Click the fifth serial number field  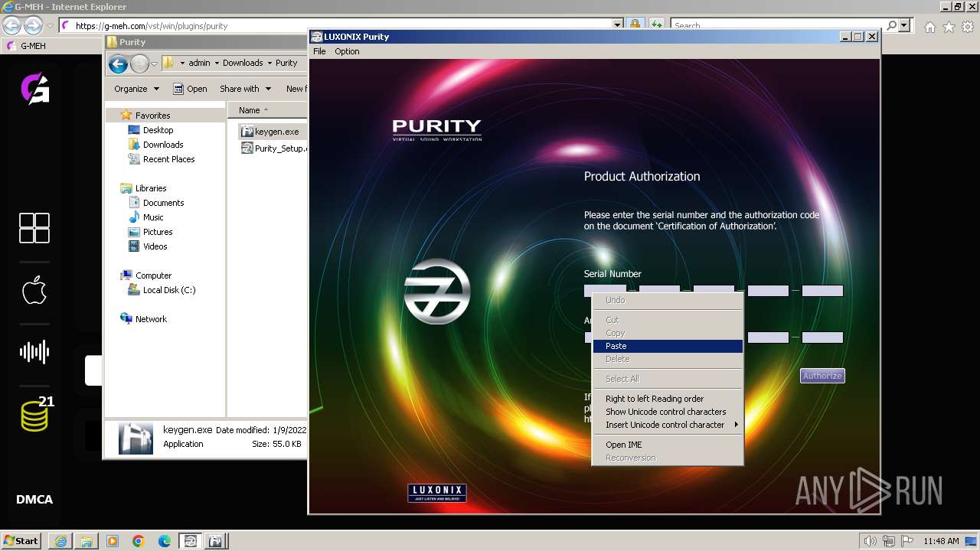tap(822, 291)
